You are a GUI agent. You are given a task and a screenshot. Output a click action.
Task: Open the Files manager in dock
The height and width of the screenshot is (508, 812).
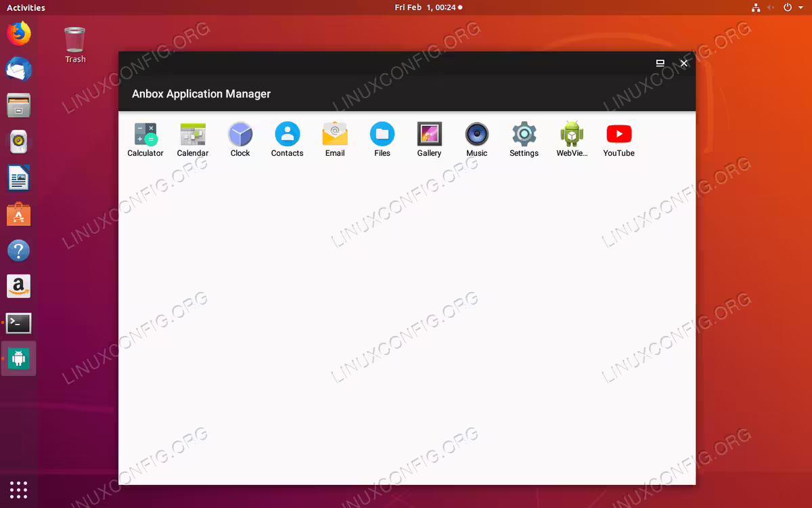click(19, 106)
